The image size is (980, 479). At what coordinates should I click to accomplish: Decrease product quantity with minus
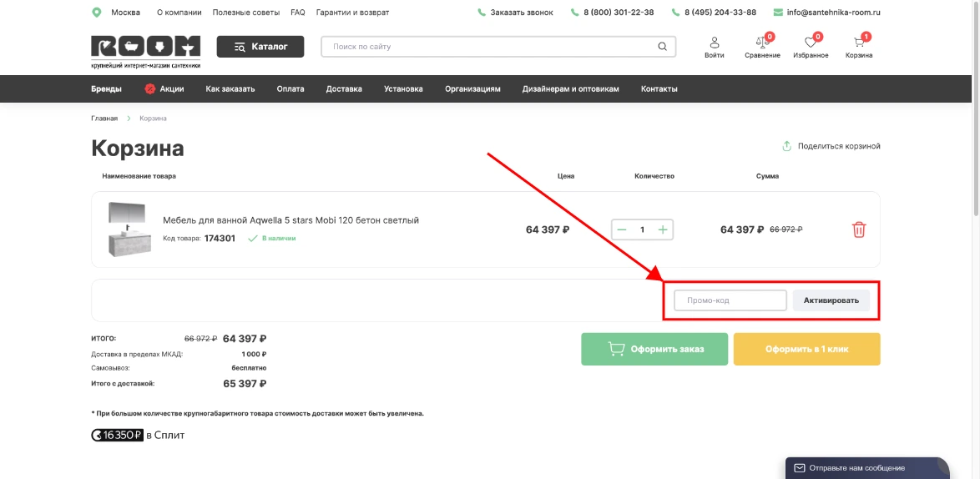[622, 229]
